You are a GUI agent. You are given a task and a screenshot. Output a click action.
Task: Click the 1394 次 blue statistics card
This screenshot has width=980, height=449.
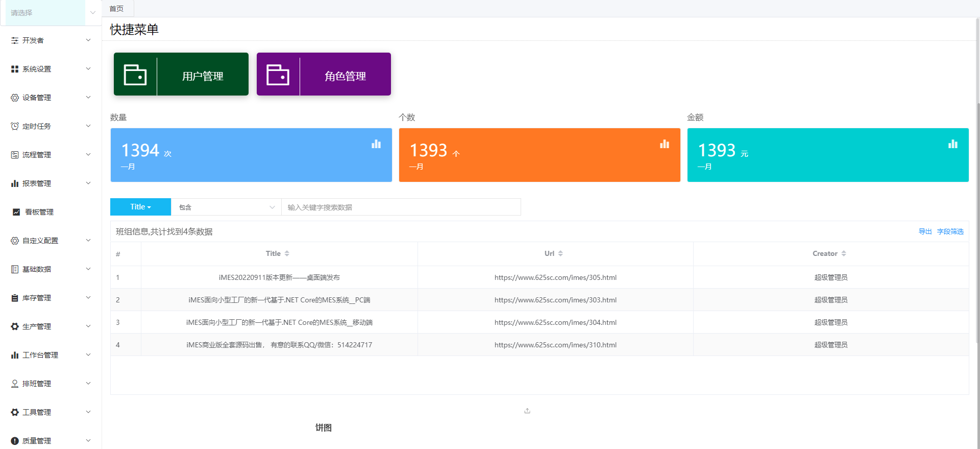[251, 155]
